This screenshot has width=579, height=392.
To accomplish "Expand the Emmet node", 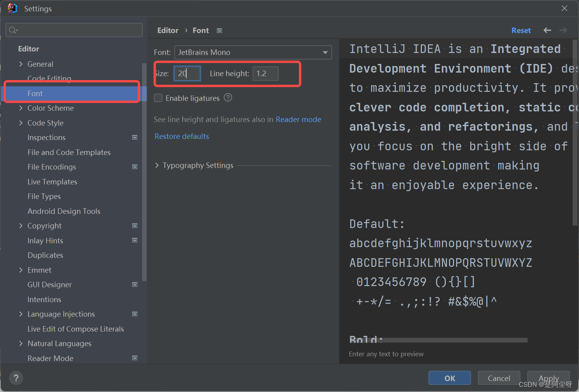I will [21, 270].
